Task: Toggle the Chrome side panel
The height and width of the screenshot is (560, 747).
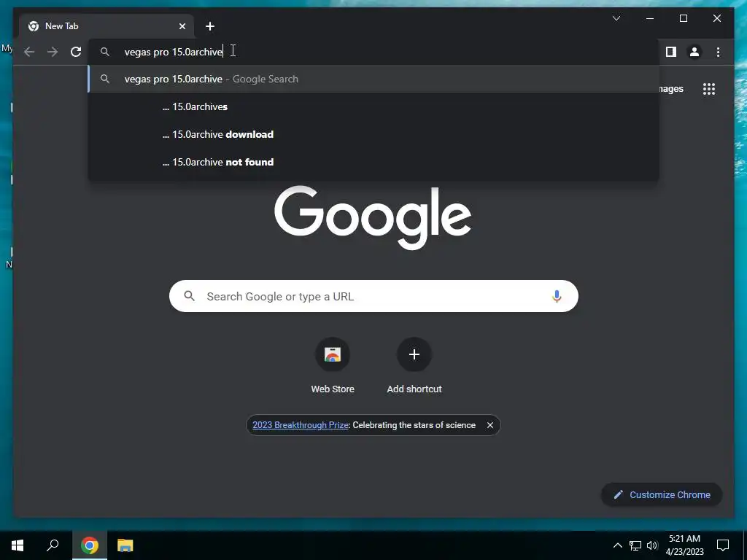Action: click(x=671, y=52)
